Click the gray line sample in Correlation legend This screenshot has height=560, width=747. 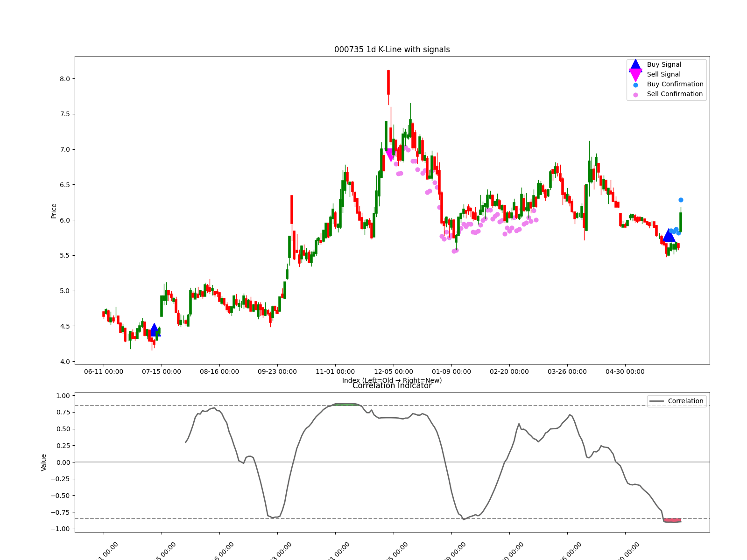[656, 401]
